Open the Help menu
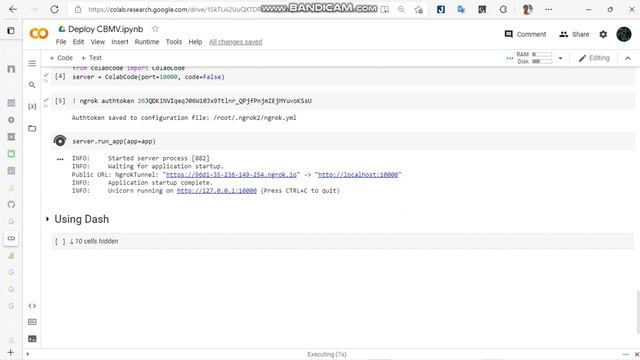 [195, 42]
